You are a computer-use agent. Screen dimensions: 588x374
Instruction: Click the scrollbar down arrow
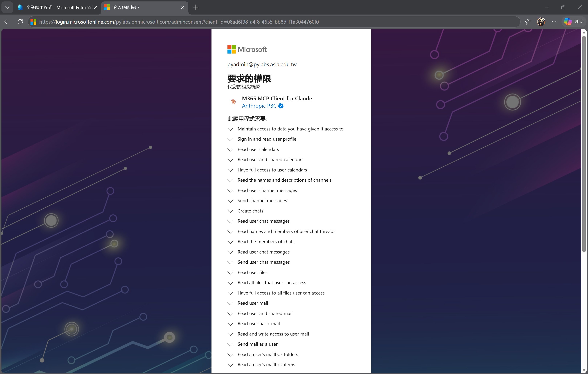[584, 370]
